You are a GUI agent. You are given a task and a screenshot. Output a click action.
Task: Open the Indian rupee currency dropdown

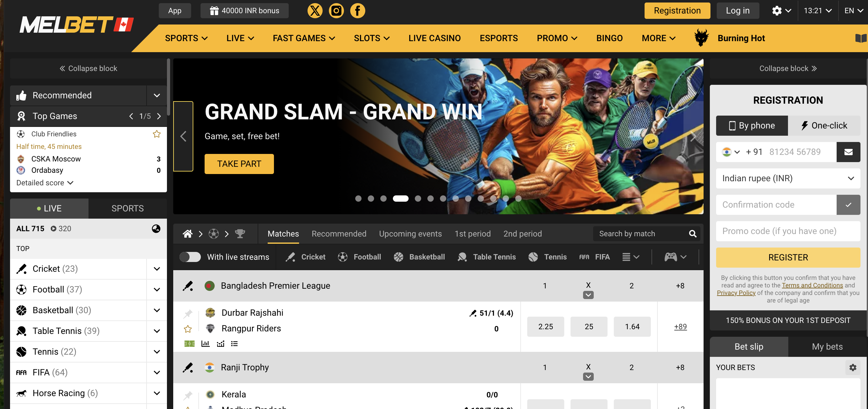(x=788, y=178)
